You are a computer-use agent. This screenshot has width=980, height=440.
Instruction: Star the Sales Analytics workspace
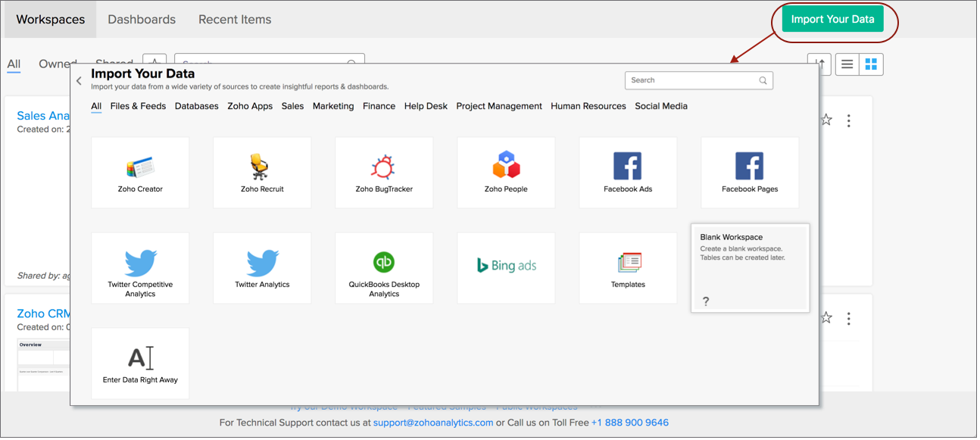[x=826, y=120]
